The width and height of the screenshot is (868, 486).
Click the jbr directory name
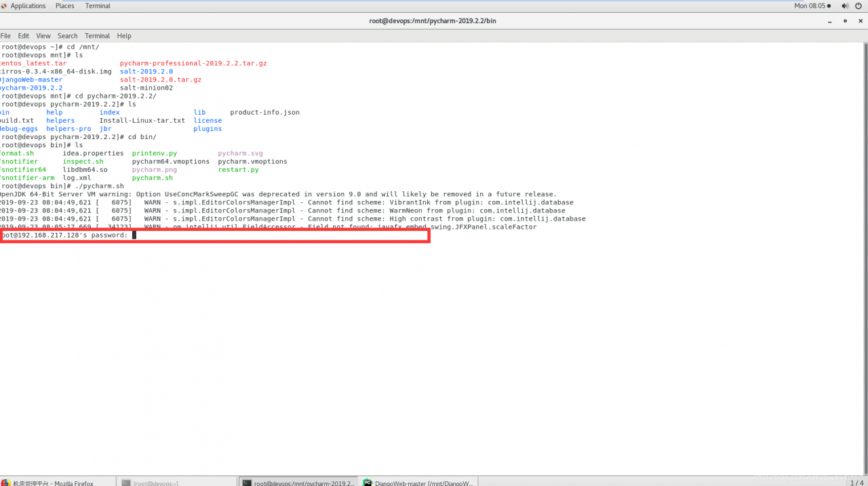106,128
